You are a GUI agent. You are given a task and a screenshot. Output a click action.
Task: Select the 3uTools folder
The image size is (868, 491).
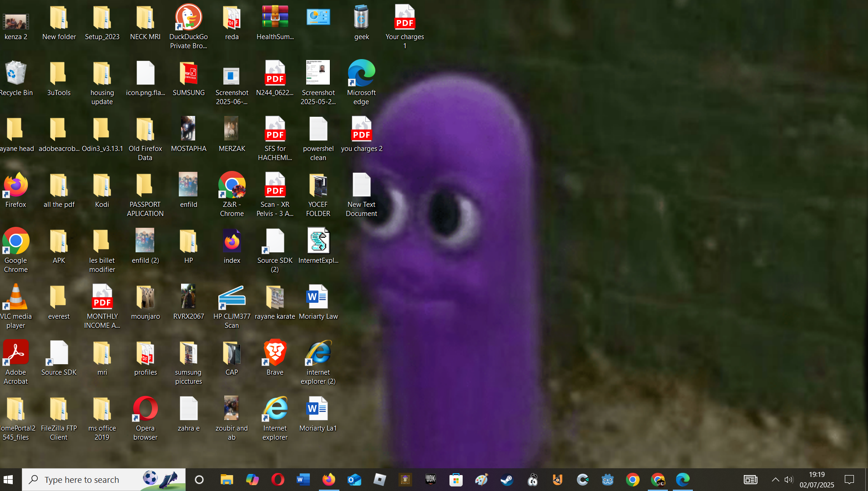click(x=59, y=79)
